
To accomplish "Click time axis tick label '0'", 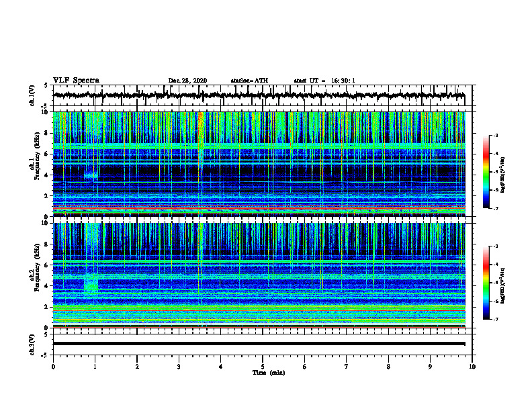I will [x=53, y=367].
